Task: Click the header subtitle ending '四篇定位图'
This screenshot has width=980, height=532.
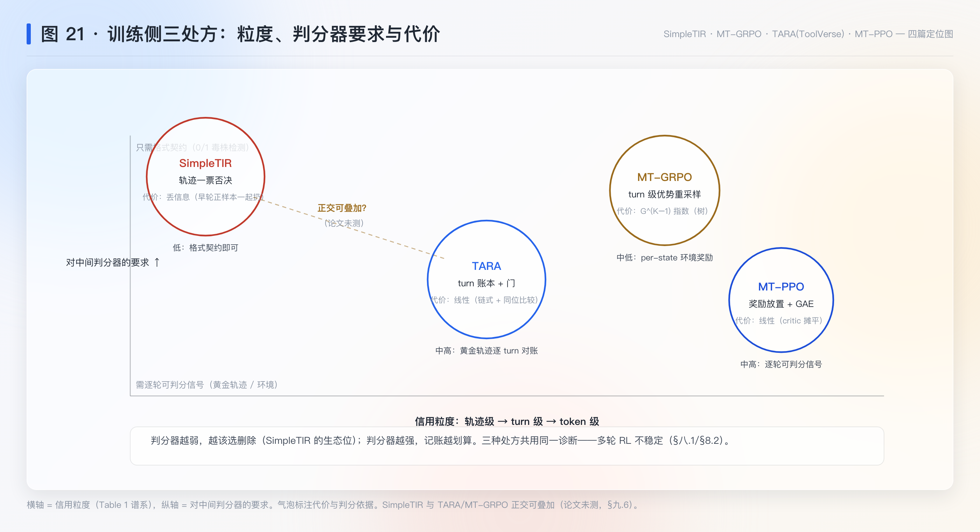Action: coord(808,34)
